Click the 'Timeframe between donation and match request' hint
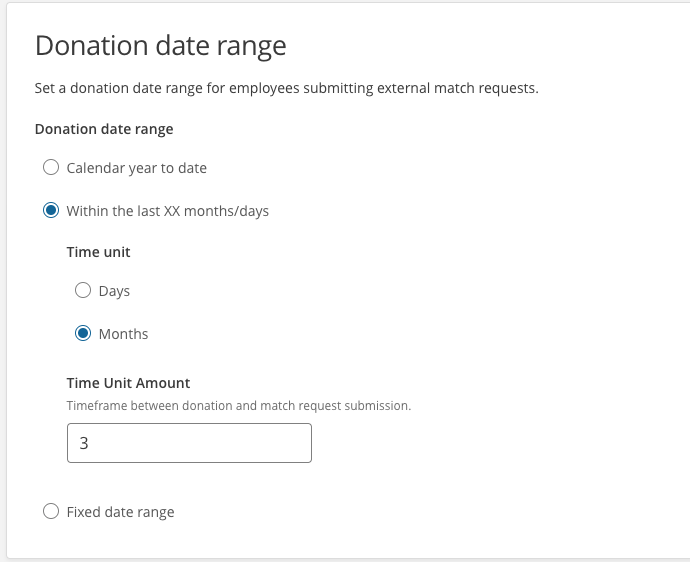The width and height of the screenshot is (690, 562). [x=204, y=405]
